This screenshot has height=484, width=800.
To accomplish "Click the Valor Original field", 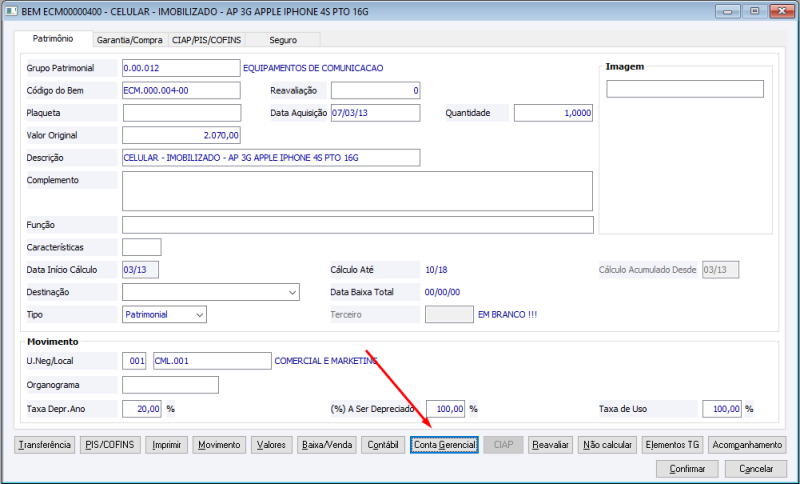I will click(181, 135).
